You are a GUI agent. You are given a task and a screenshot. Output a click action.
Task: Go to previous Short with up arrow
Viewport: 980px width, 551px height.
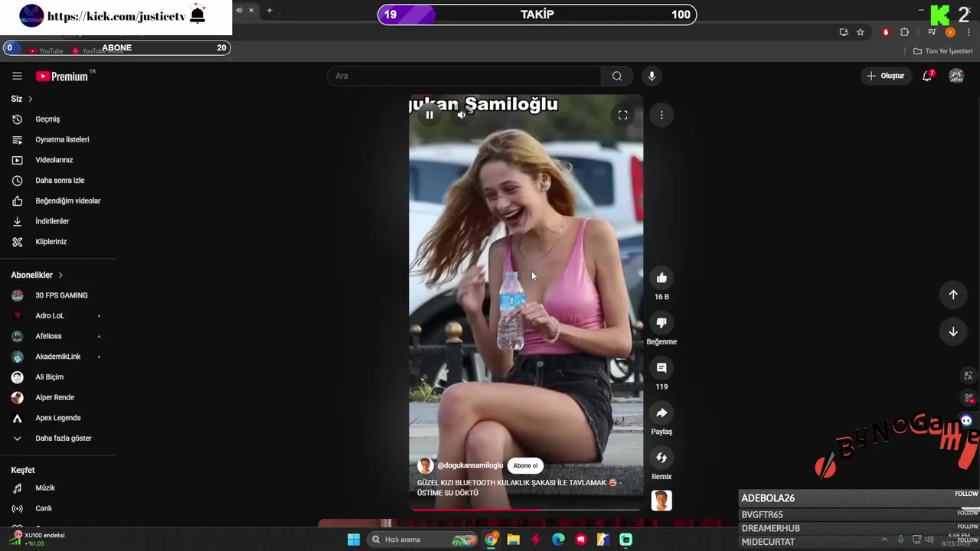953,295
